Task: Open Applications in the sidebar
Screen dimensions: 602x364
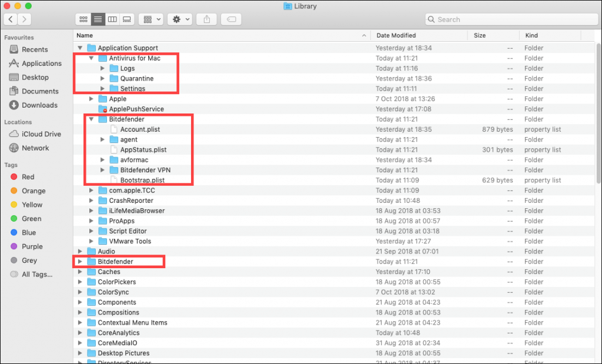Action: (41, 64)
